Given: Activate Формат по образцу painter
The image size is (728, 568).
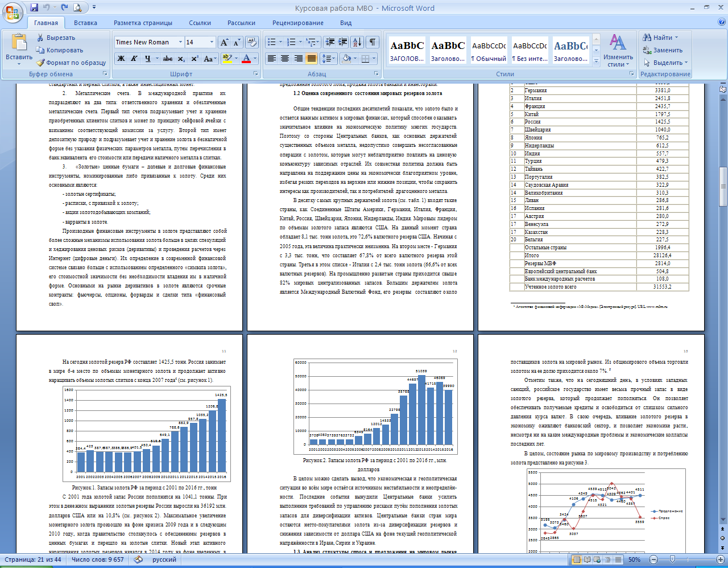Looking at the screenshot, I should click(x=72, y=63).
